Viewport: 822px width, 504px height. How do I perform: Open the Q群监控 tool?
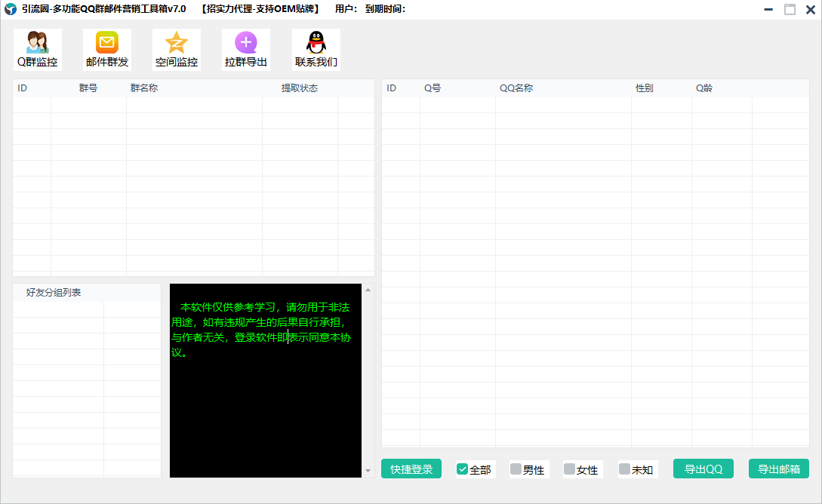(x=37, y=50)
